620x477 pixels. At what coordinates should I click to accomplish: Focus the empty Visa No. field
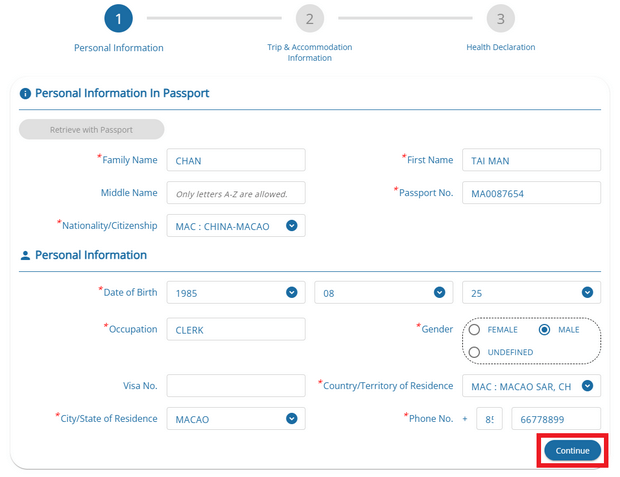point(236,386)
